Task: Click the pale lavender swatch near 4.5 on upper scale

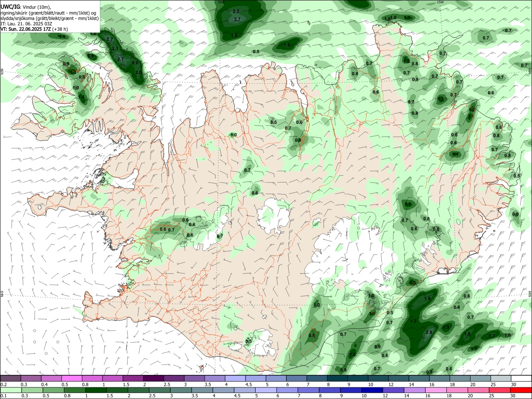Action: tap(235, 379)
